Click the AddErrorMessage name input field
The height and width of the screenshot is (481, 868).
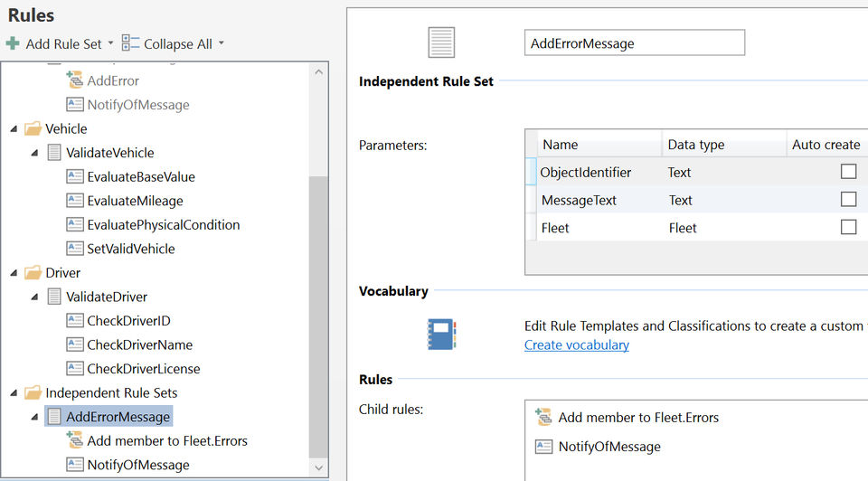click(634, 42)
